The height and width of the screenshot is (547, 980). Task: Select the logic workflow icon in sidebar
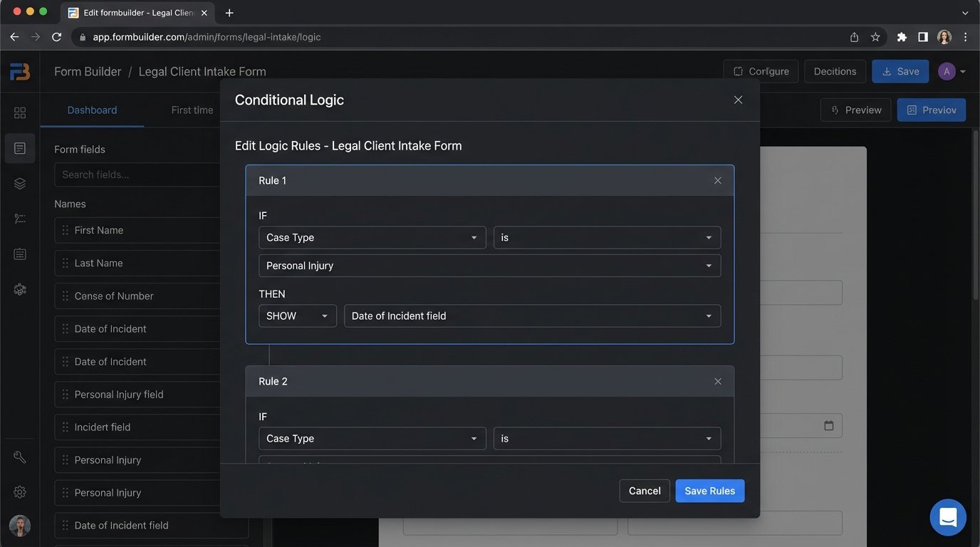click(19, 218)
